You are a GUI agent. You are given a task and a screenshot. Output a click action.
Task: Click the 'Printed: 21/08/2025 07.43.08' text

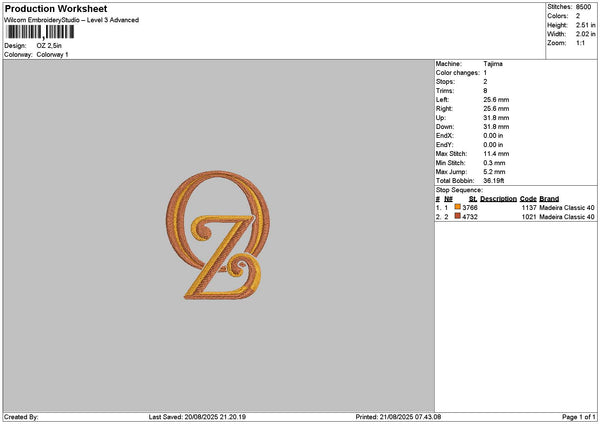click(398, 417)
